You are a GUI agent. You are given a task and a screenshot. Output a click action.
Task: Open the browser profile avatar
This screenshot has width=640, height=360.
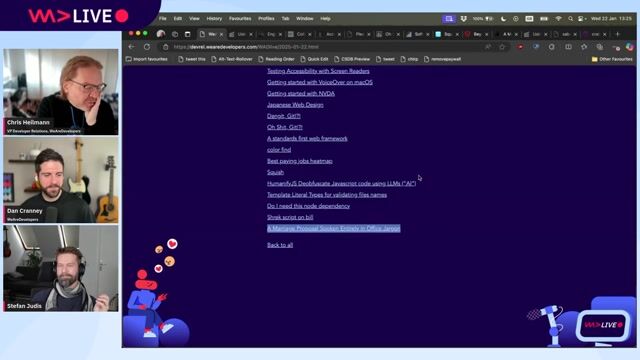point(161,34)
